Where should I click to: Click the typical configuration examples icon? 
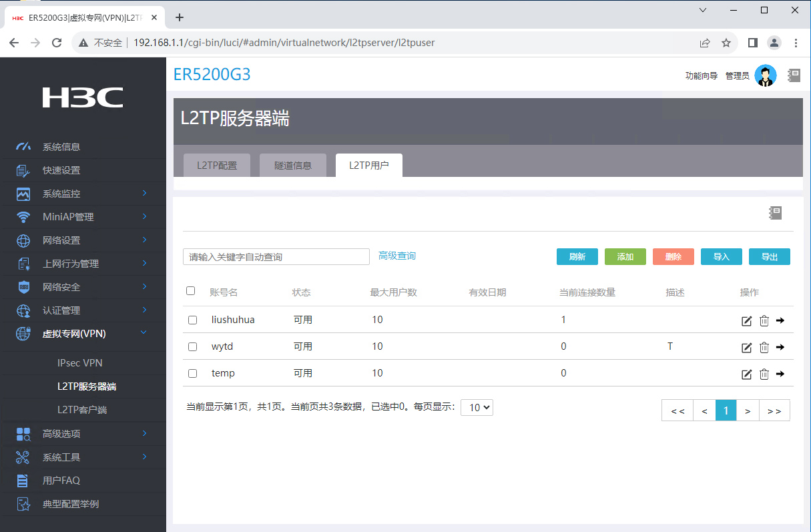tap(23, 504)
